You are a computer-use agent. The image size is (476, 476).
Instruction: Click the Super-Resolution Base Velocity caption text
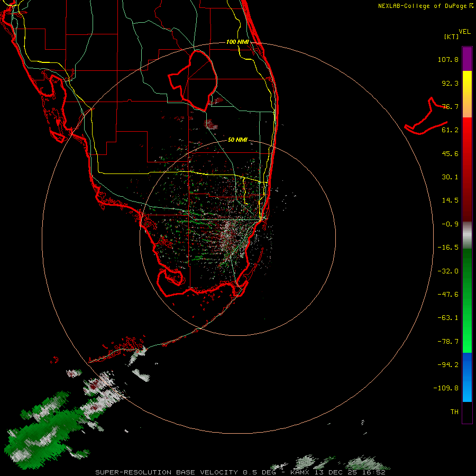pyautogui.click(x=240, y=472)
